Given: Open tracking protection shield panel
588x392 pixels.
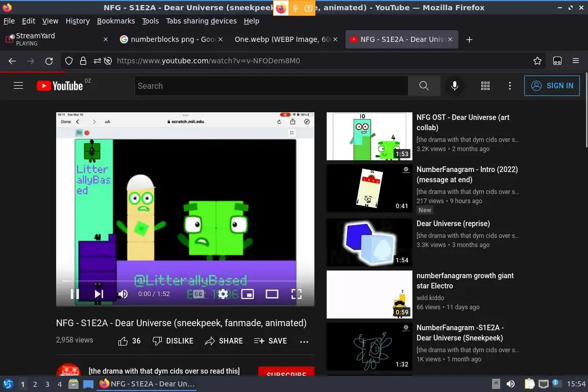Looking at the screenshot, I should [x=68, y=61].
